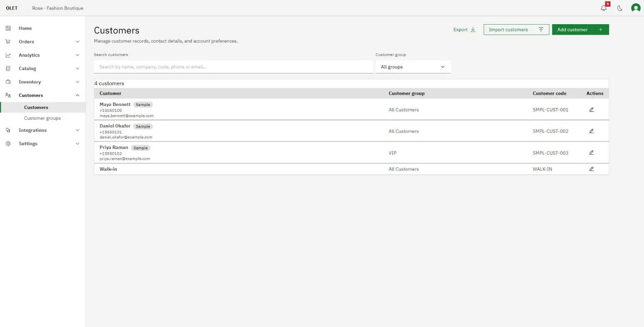This screenshot has width=644, height=327.
Task: Click Sample badge beside Priya Raman
Action: coord(141,148)
